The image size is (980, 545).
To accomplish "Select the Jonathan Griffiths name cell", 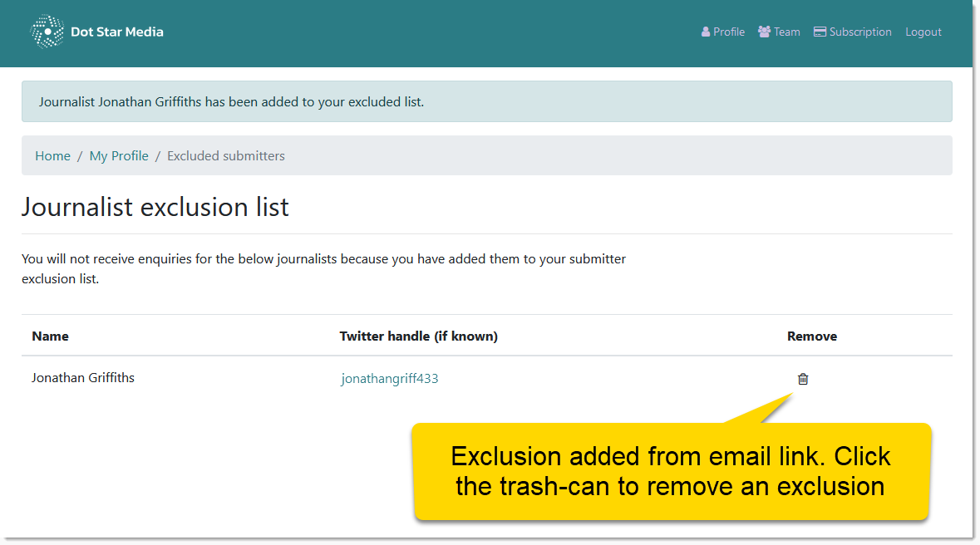I will click(83, 378).
